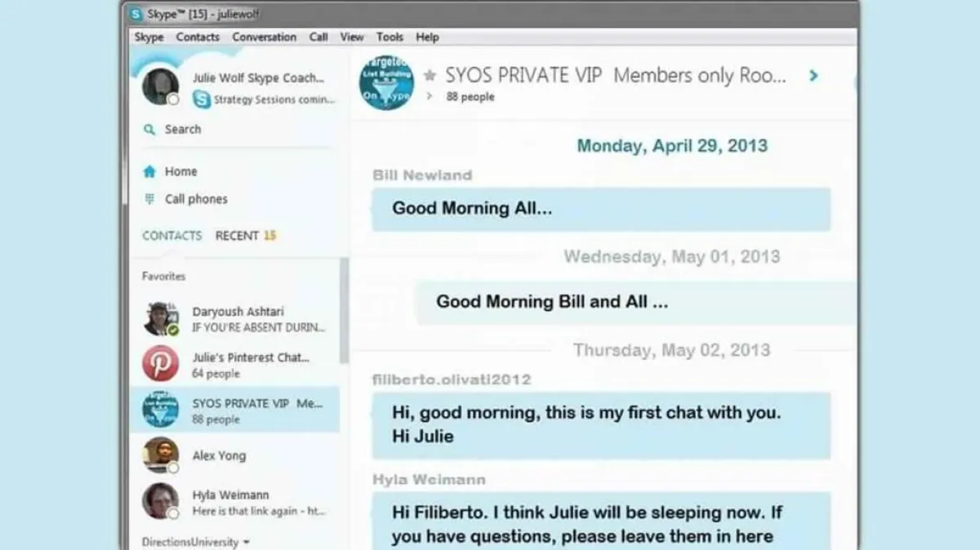Open the Tools menu

390,37
